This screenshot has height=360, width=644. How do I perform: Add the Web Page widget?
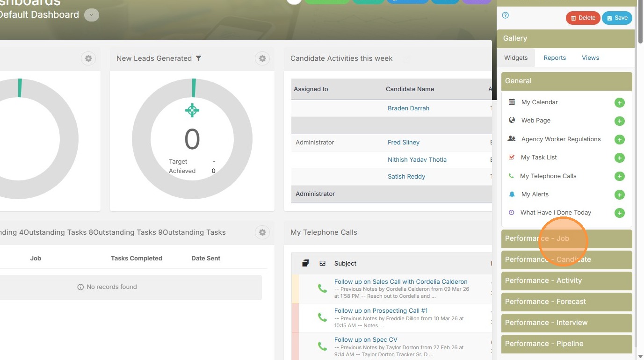tap(619, 121)
